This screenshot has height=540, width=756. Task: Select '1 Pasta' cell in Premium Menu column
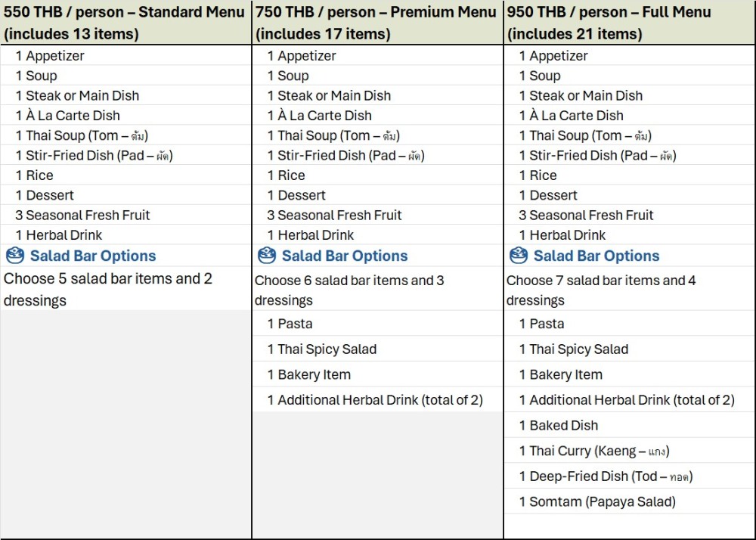coord(290,324)
